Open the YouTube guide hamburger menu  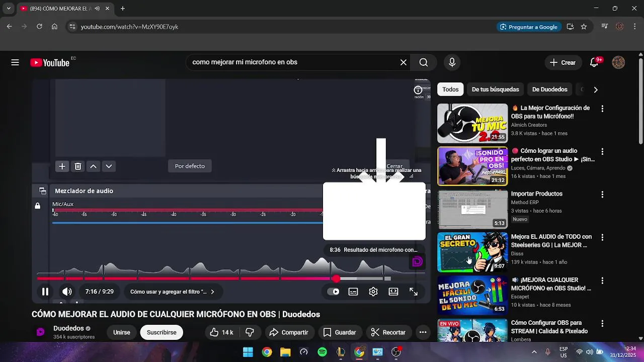(15, 62)
